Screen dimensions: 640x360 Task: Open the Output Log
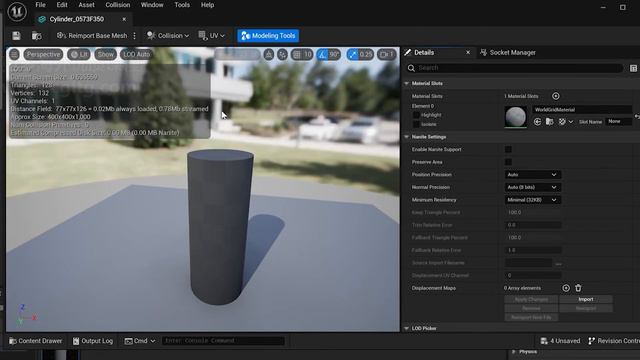click(x=93, y=341)
